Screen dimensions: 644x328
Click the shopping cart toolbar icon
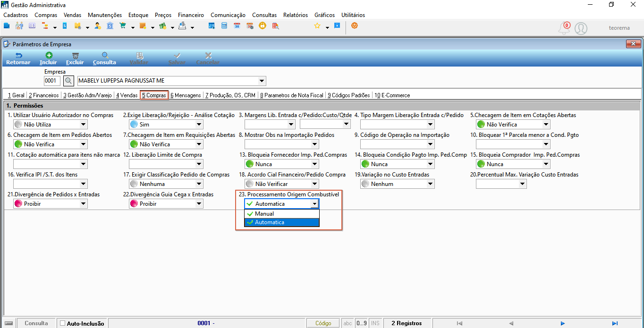pos(123,26)
